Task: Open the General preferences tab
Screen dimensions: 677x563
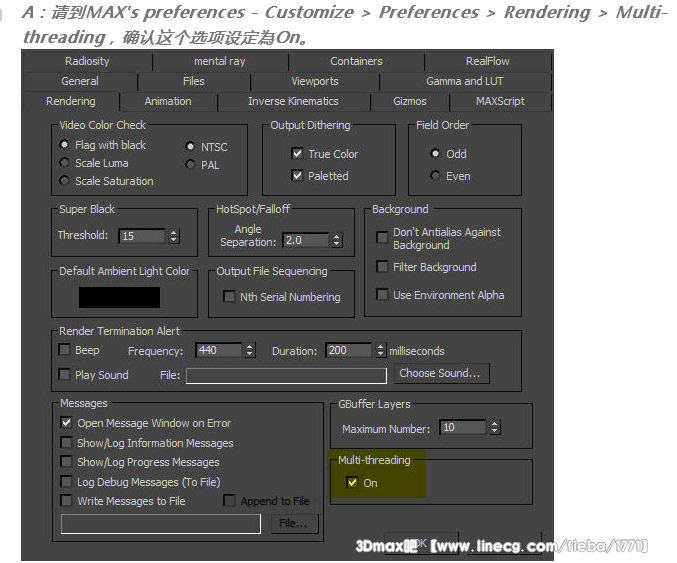Action: point(80,81)
